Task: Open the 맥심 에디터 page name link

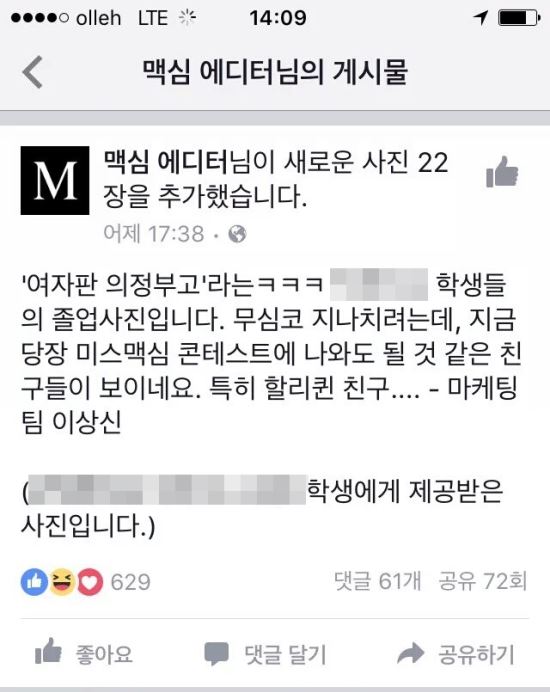Action: (x=166, y=162)
